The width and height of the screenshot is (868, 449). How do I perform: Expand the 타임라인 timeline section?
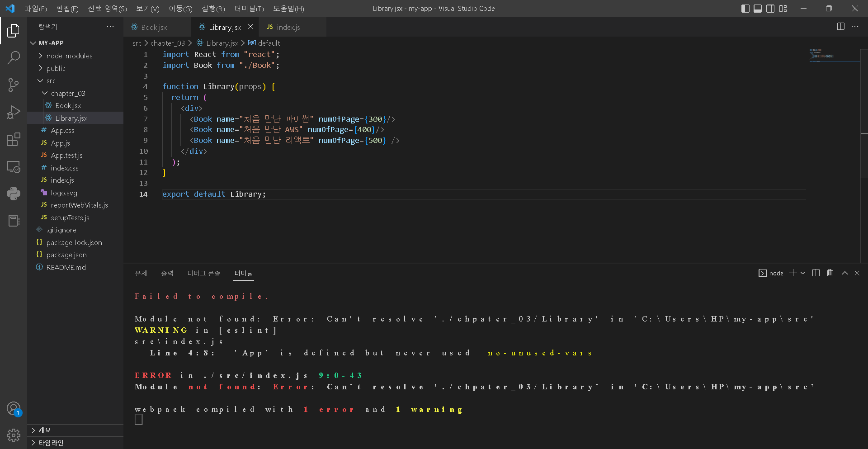tap(75, 443)
